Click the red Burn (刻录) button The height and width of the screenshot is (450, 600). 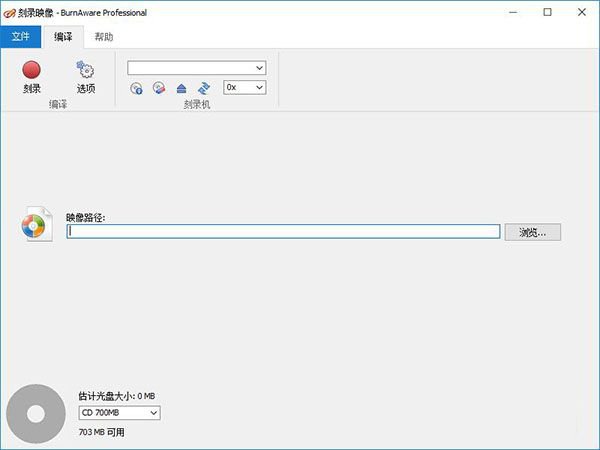click(31, 77)
